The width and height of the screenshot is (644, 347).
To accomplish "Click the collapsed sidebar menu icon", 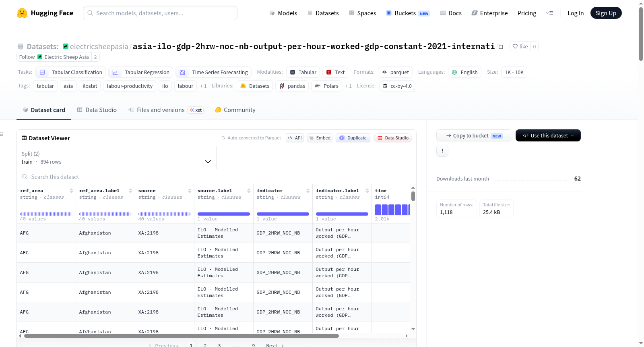I will click(2, 134).
